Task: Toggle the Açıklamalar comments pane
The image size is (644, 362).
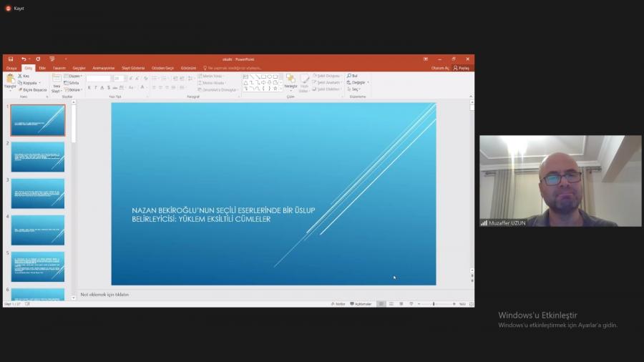Action: 361,304
